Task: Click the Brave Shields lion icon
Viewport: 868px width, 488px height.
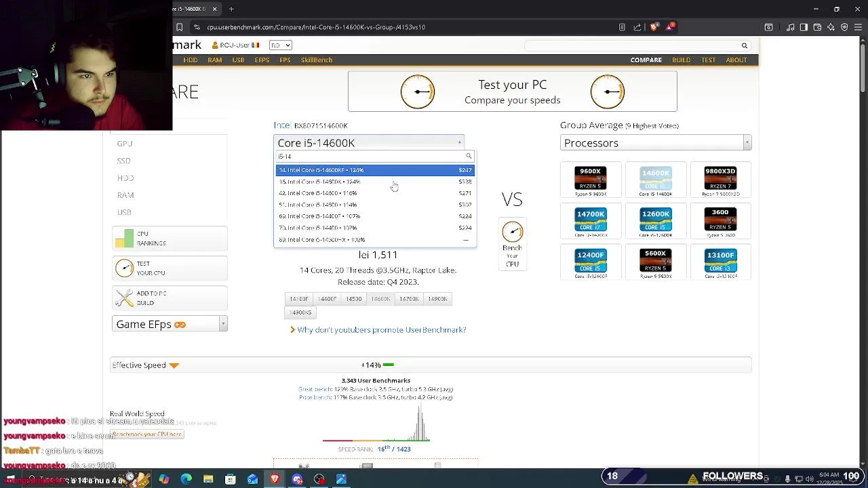Action: [654, 27]
